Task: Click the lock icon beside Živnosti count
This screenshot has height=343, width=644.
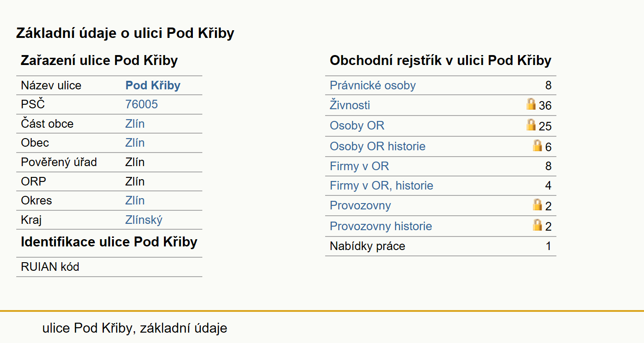Action: [531, 104]
